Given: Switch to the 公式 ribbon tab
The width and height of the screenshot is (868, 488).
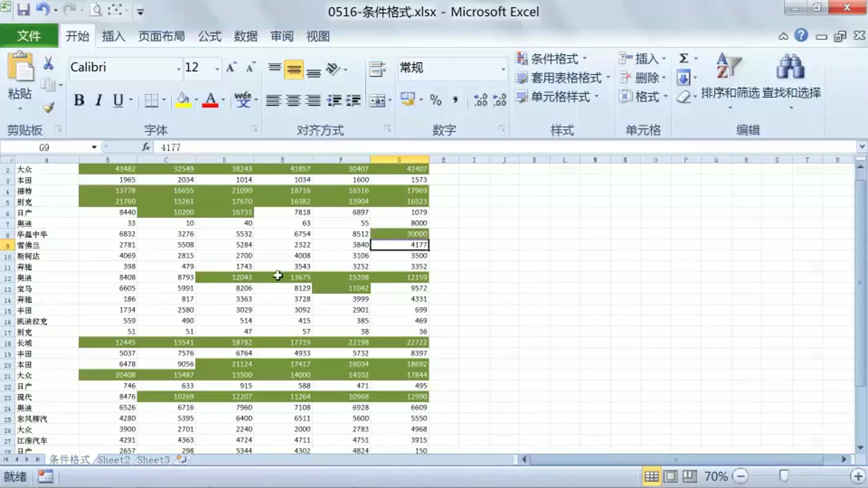Looking at the screenshot, I should 210,36.
